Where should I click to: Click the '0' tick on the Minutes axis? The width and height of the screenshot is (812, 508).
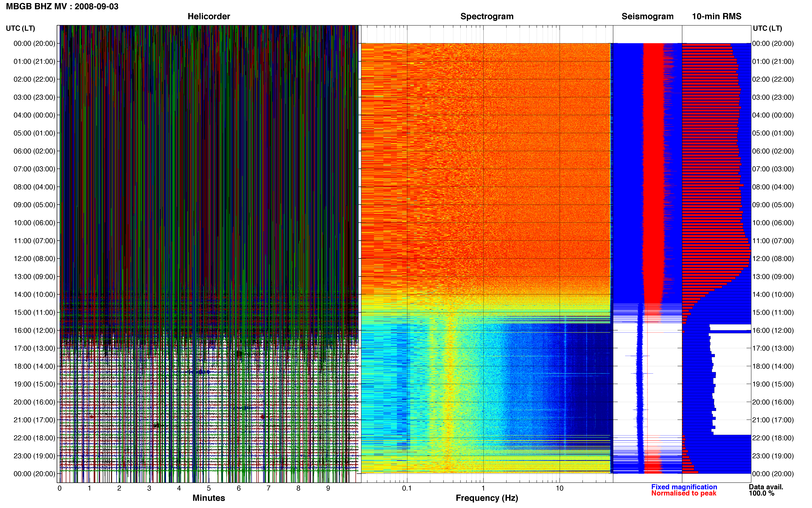coord(59,488)
